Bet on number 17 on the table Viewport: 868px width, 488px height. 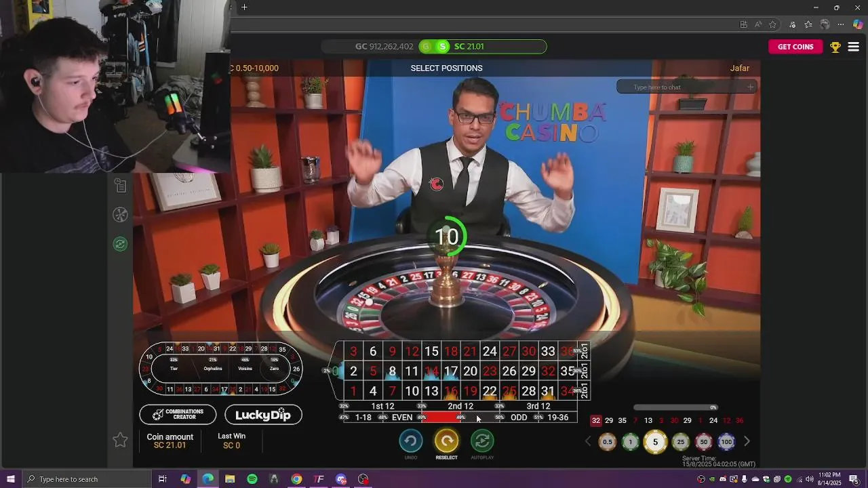tap(451, 371)
